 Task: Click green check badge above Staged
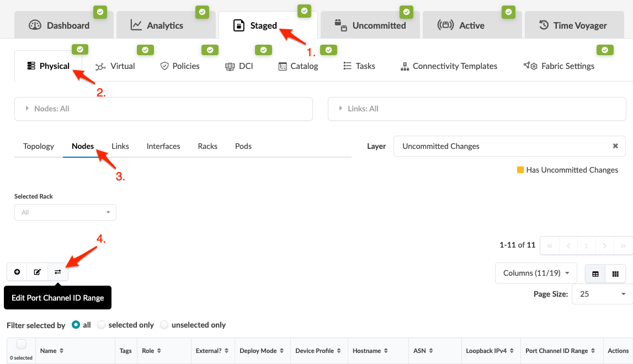(x=305, y=11)
